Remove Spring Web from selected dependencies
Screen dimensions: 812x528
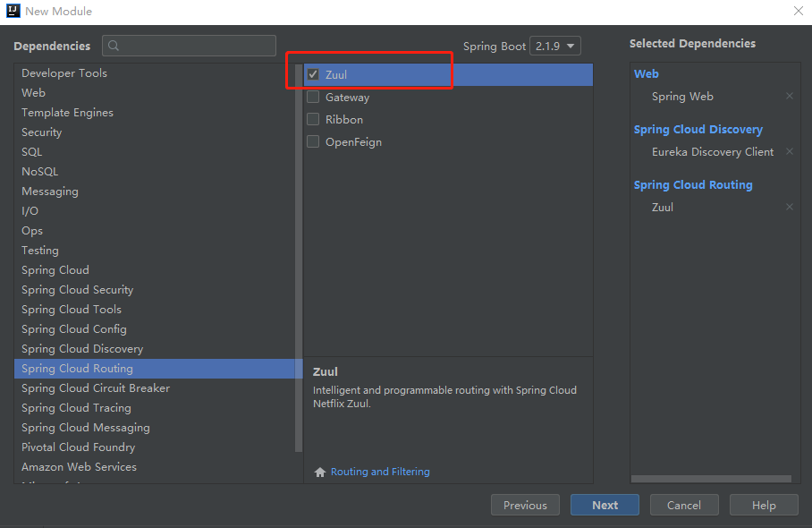click(x=789, y=97)
